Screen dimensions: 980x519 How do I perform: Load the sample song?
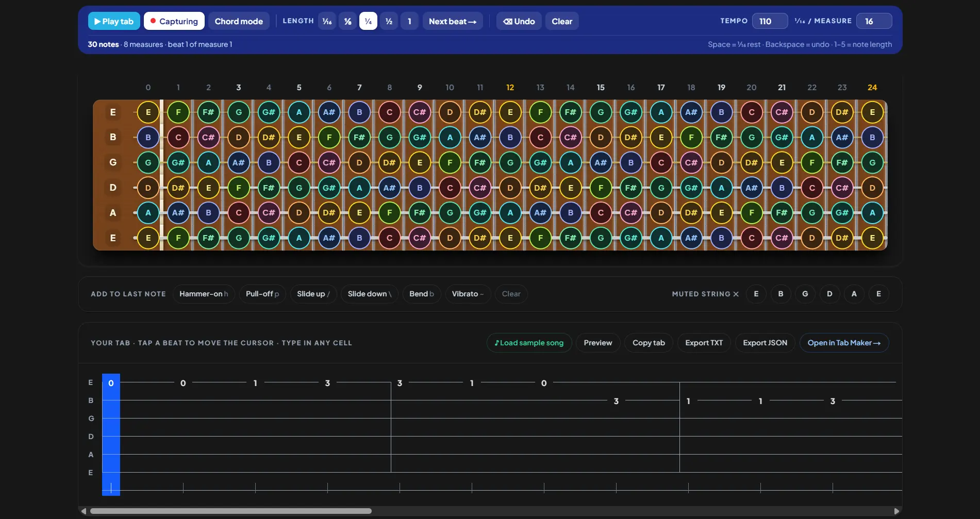[529, 343]
